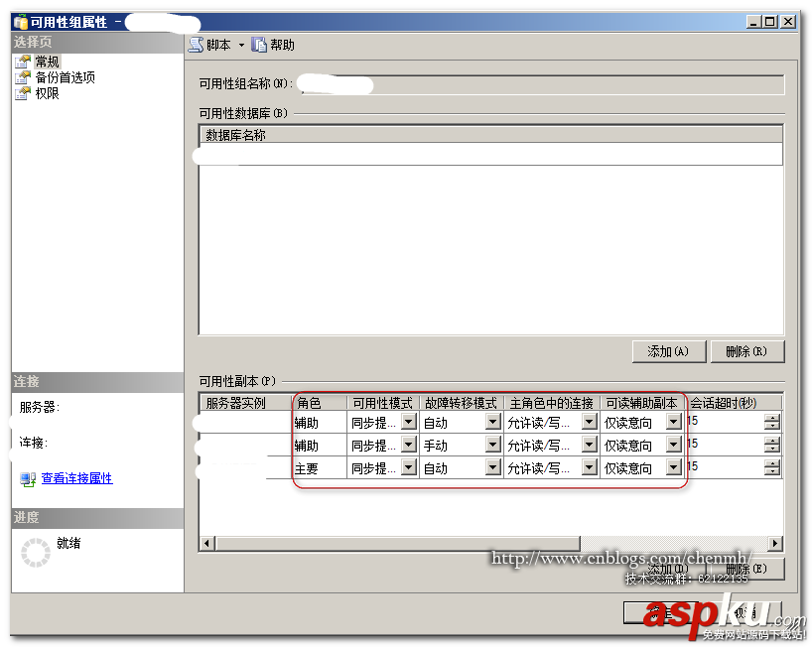Adjust first row session timeout spinner
Viewport: 812px width, 647px height.
772,422
